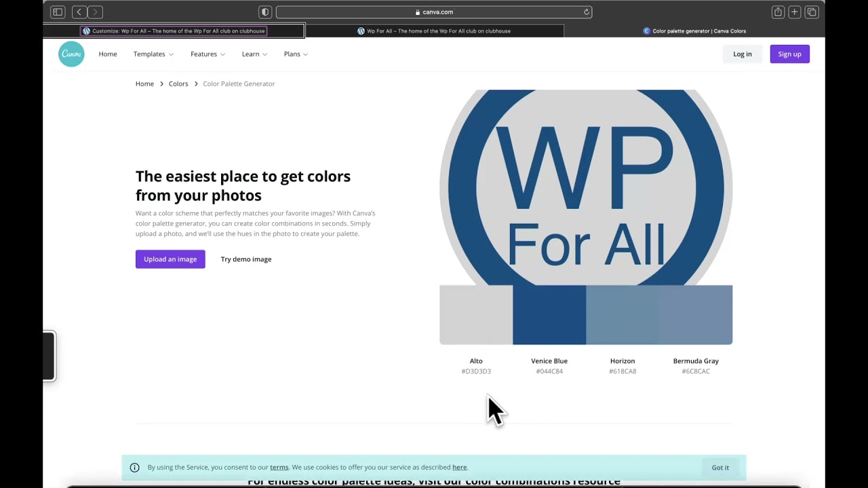
Task: Go forward with Safari's forward arrow
Action: pos(95,12)
